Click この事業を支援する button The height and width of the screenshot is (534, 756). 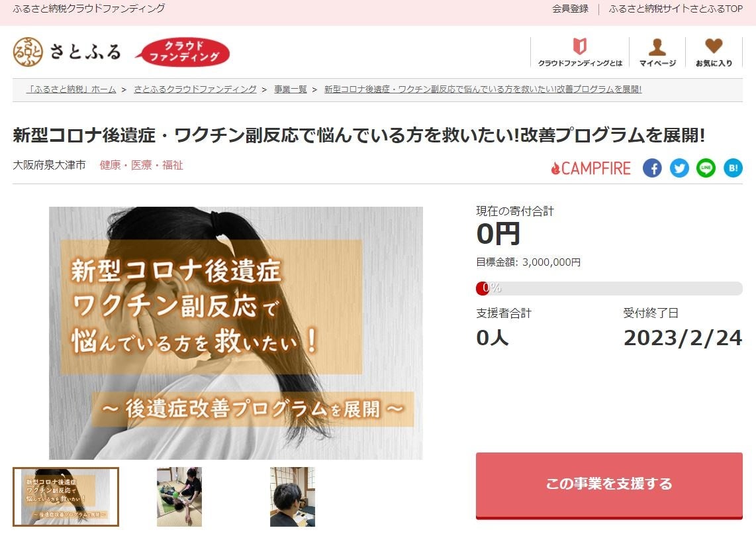coord(609,485)
